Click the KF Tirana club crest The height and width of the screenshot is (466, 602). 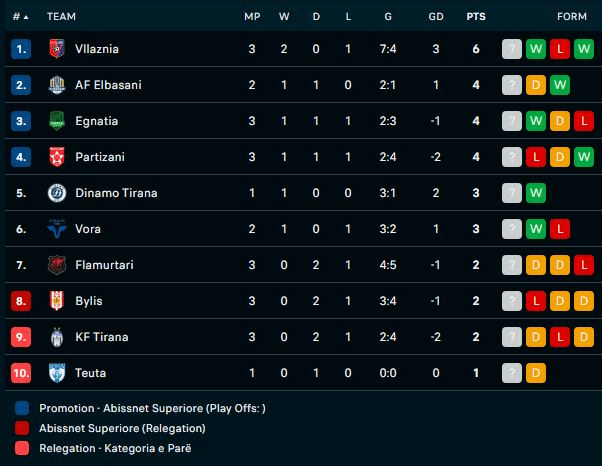point(57,337)
